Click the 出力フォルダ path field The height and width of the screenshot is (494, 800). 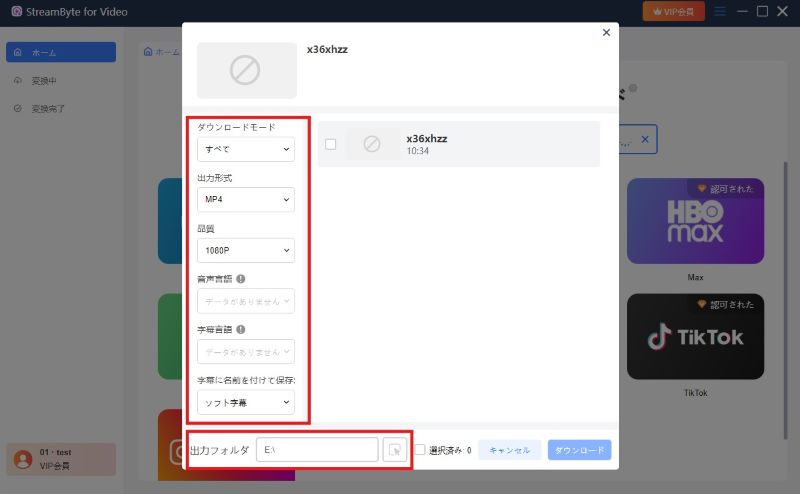pos(317,450)
